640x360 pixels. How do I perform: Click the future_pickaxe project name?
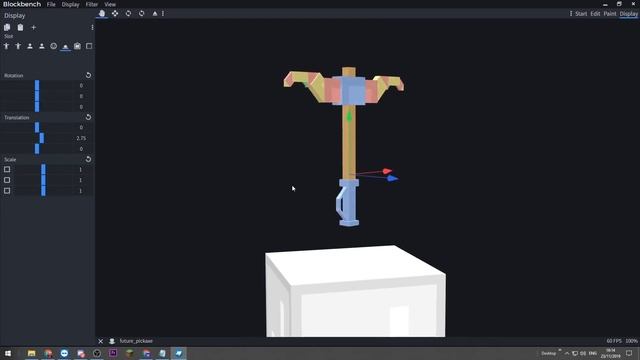pos(136,341)
